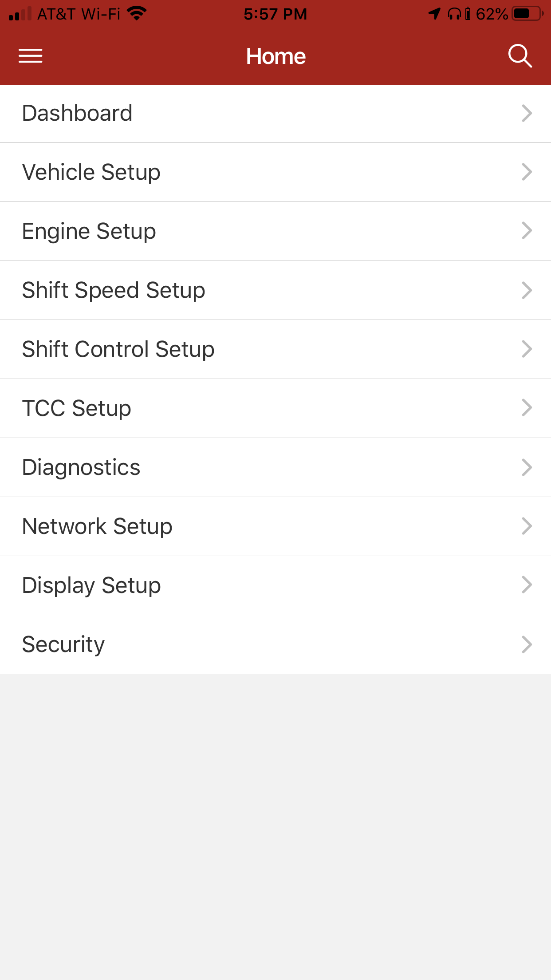This screenshot has height=980, width=551.
Task: Tap the Wi-Fi status icon
Action: 137,14
